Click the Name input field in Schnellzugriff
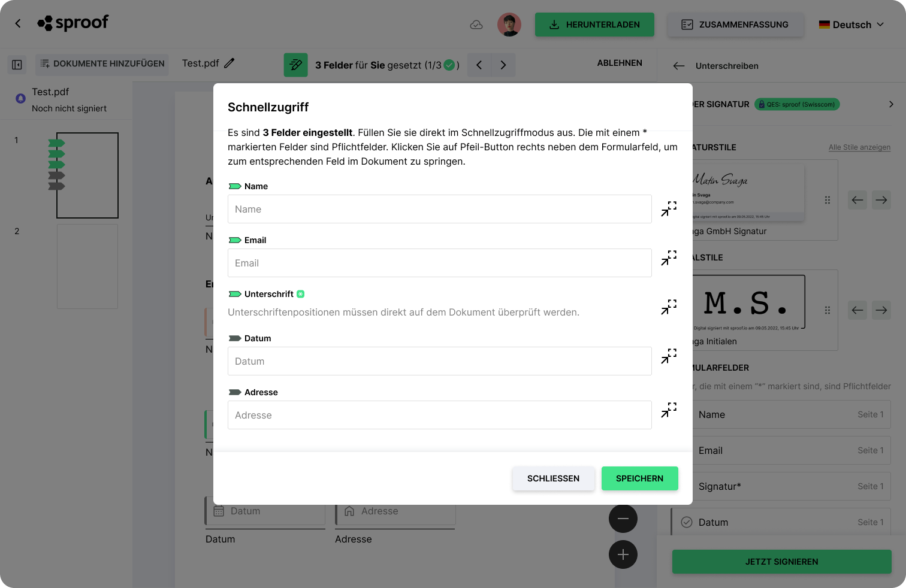Screen dimensions: 906x588 pos(440,209)
